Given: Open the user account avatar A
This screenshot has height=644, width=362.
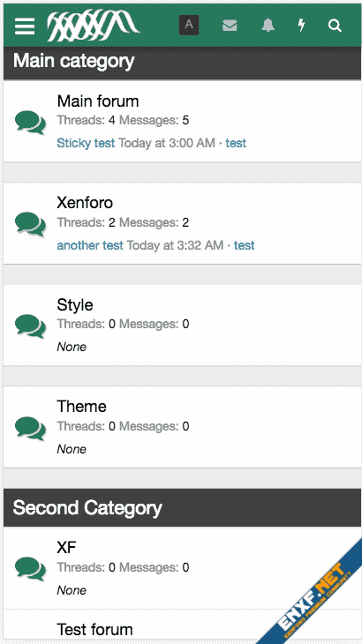Looking at the screenshot, I should [x=189, y=25].
